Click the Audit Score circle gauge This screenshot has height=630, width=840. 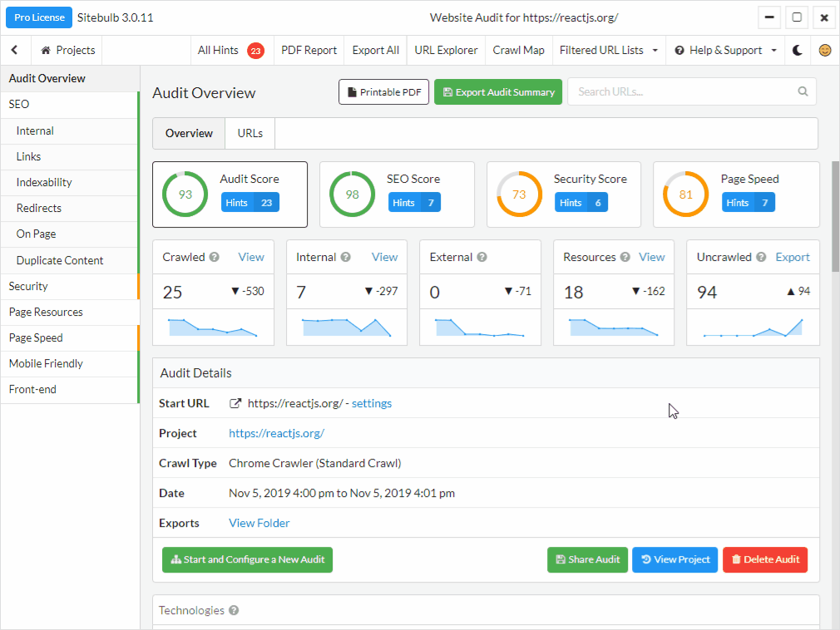click(185, 194)
